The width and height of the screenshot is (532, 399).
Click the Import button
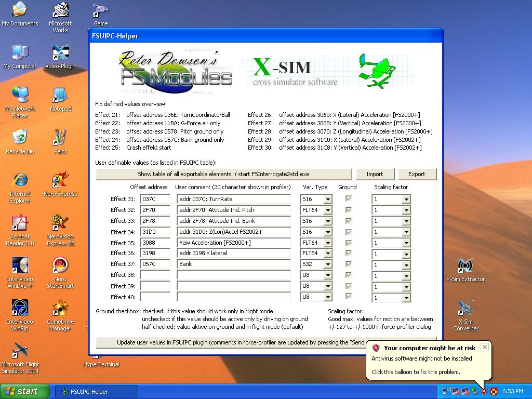[375, 174]
